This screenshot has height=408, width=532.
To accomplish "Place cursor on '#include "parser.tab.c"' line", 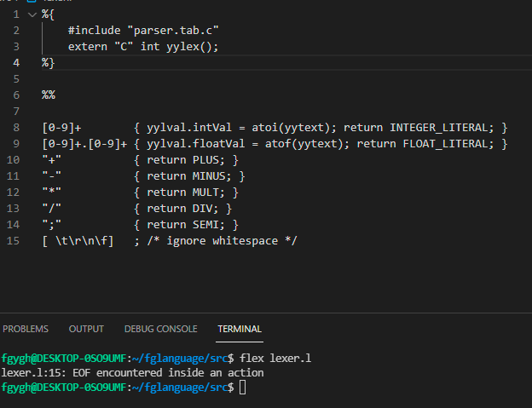I will click(143, 31).
